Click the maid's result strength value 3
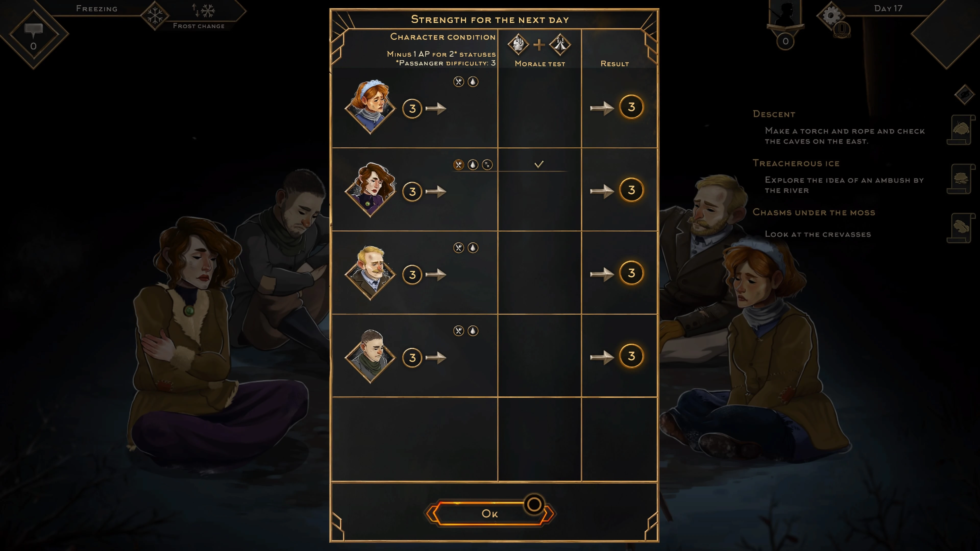The height and width of the screenshot is (551, 980). 631,107
